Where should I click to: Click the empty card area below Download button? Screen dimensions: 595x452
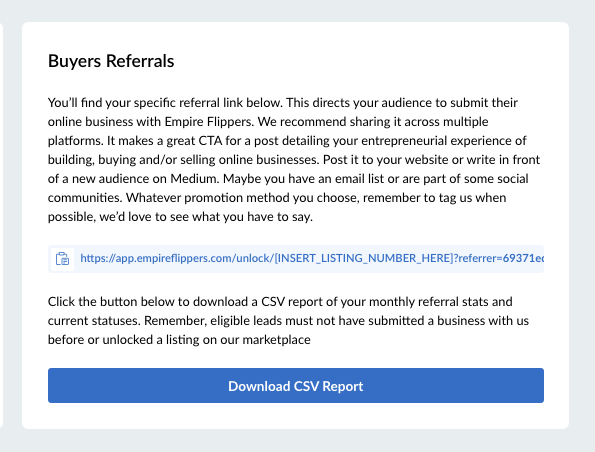296,416
